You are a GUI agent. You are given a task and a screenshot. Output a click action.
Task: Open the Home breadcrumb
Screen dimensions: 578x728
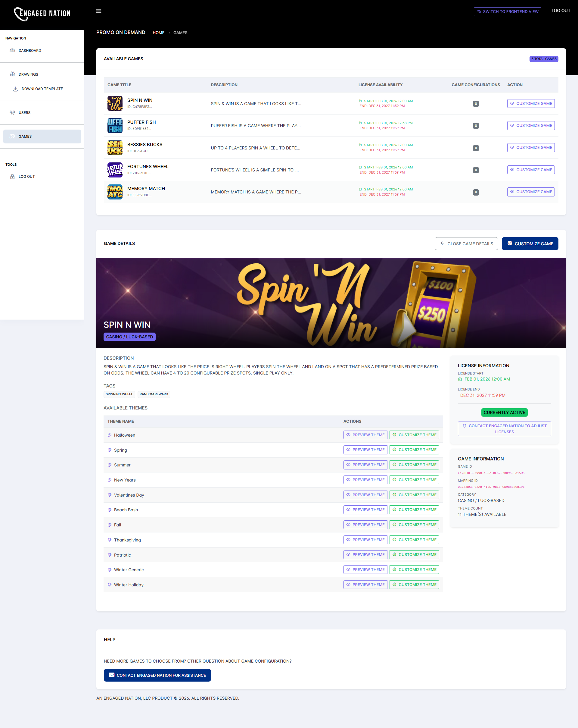pyautogui.click(x=158, y=33)
